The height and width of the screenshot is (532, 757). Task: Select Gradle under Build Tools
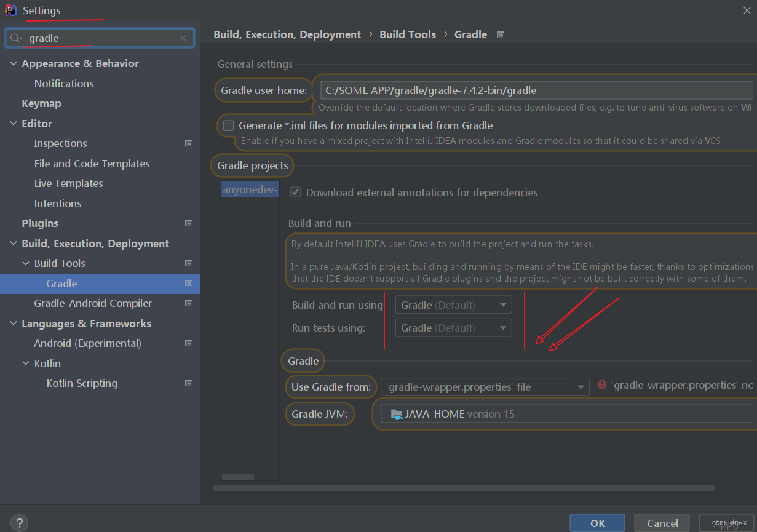(61, 284)
